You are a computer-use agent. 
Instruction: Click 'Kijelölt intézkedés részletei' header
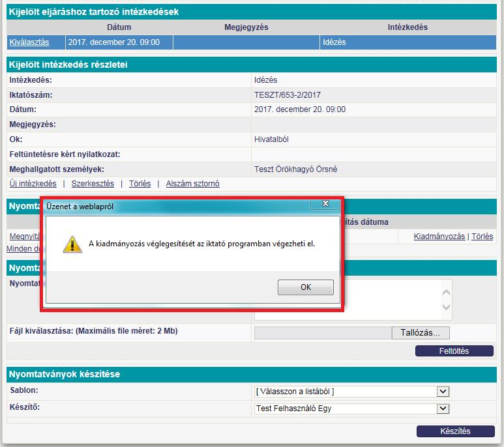[252, 65]
